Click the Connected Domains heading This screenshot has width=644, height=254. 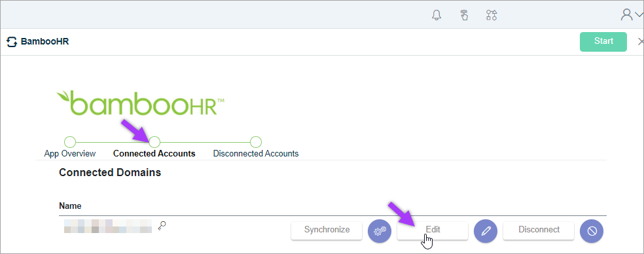click(110, 173)
